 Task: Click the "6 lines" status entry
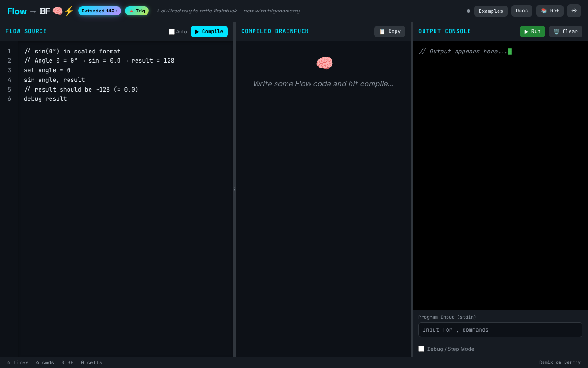(18, 362)
